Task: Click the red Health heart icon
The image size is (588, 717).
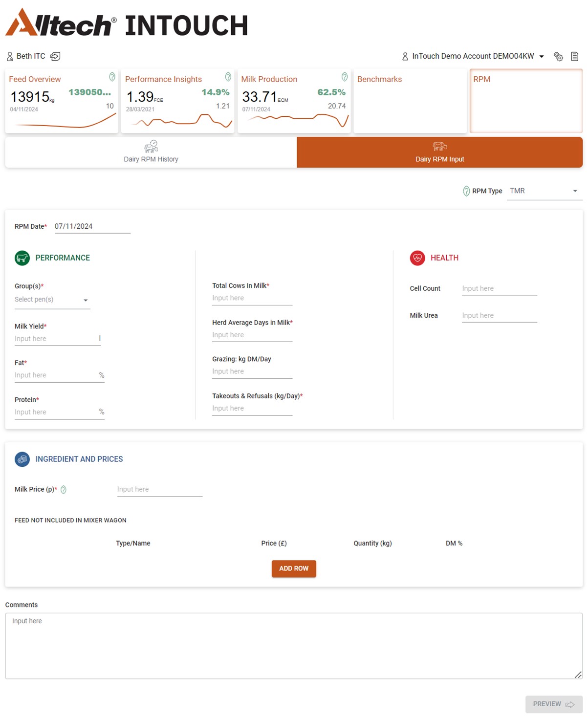Action: [417, 258]
